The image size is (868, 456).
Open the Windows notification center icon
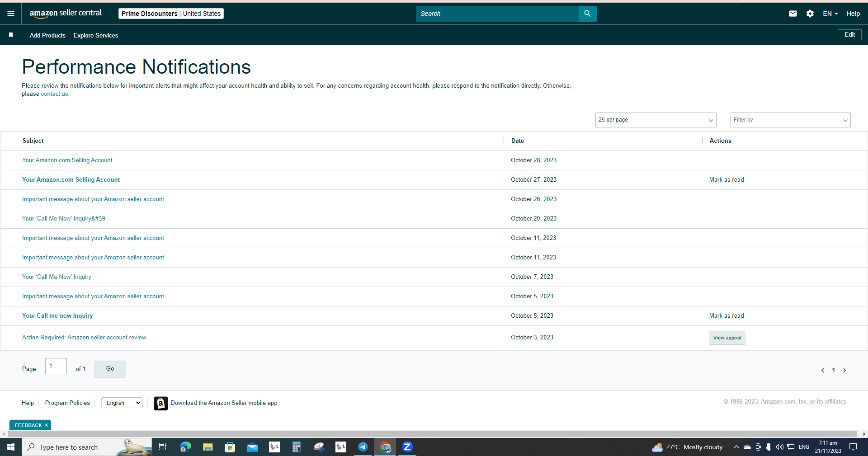tap(853, 447)
